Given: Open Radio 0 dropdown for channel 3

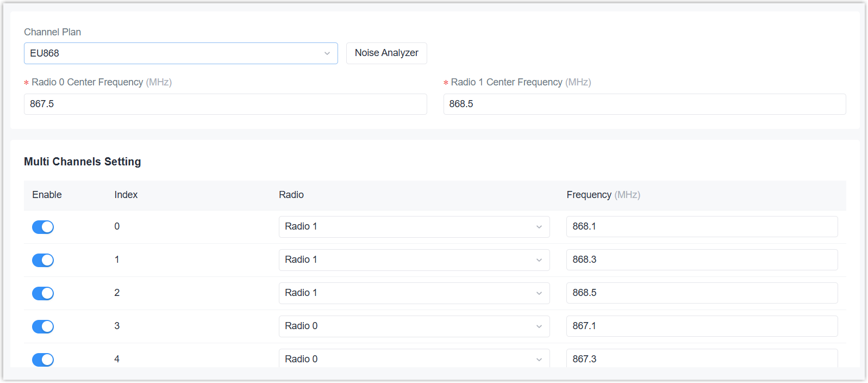Looking at the screenshot, I should point(414,326).
